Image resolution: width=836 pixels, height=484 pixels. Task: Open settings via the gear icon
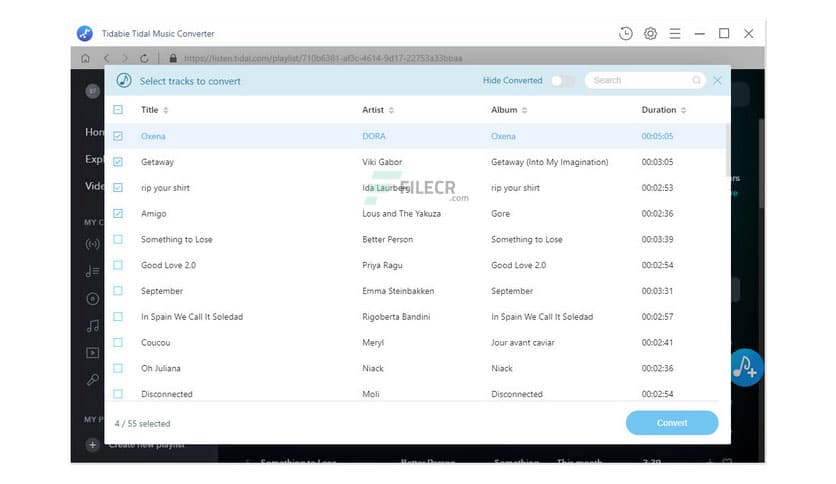(x=650, y=34)
